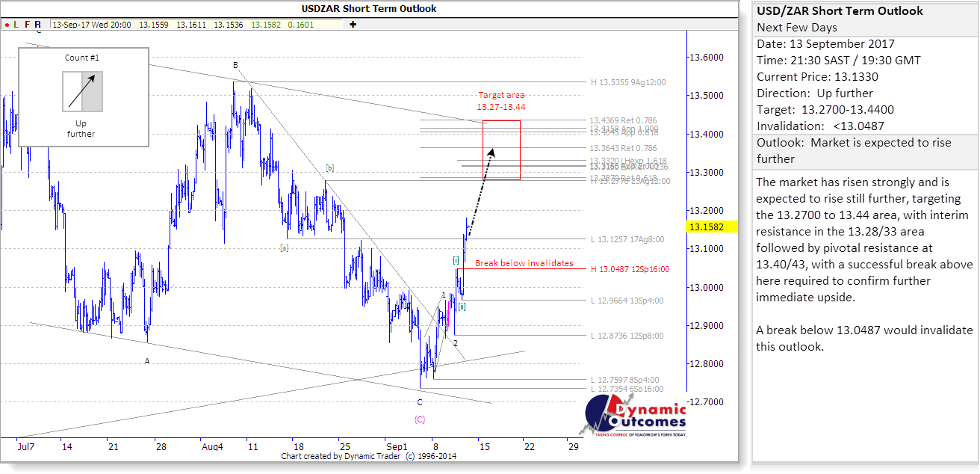Click the 13.2000 price axis label
The height and width of the screenshot is (474, 980).
[x=705, y=211]
